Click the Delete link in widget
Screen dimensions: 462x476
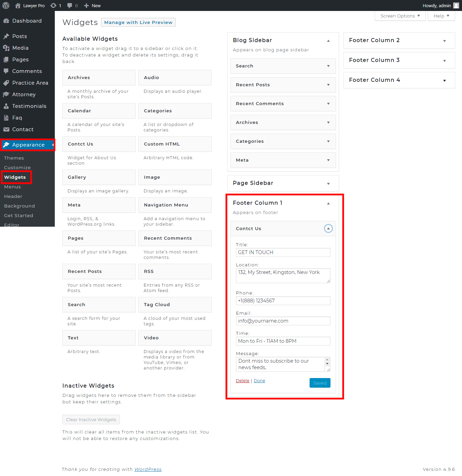242,381
